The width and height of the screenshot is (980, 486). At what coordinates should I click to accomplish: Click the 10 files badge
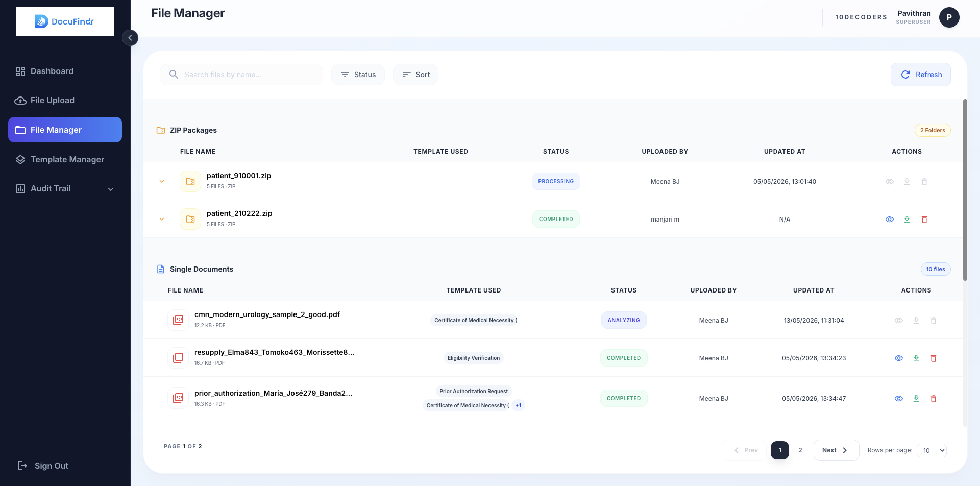(x=936, y=269)
